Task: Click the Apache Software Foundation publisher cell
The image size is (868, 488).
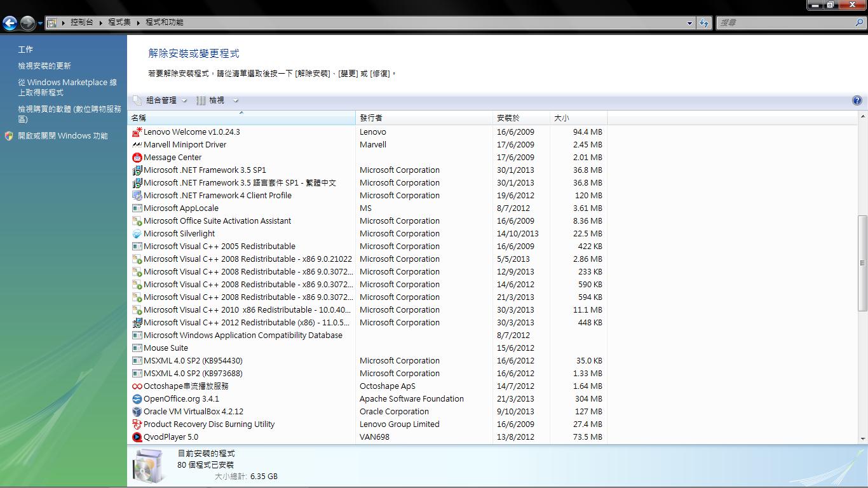Action: 412,399
